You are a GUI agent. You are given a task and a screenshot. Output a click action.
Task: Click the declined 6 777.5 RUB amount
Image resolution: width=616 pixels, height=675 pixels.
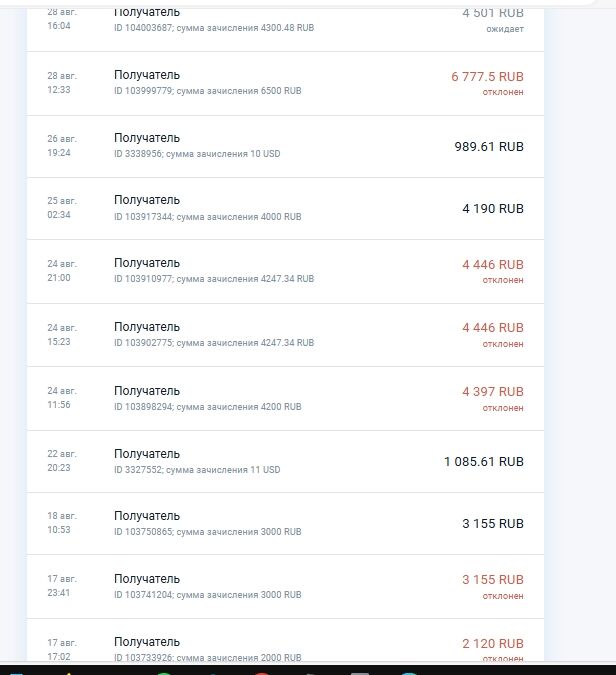point(487,77)
